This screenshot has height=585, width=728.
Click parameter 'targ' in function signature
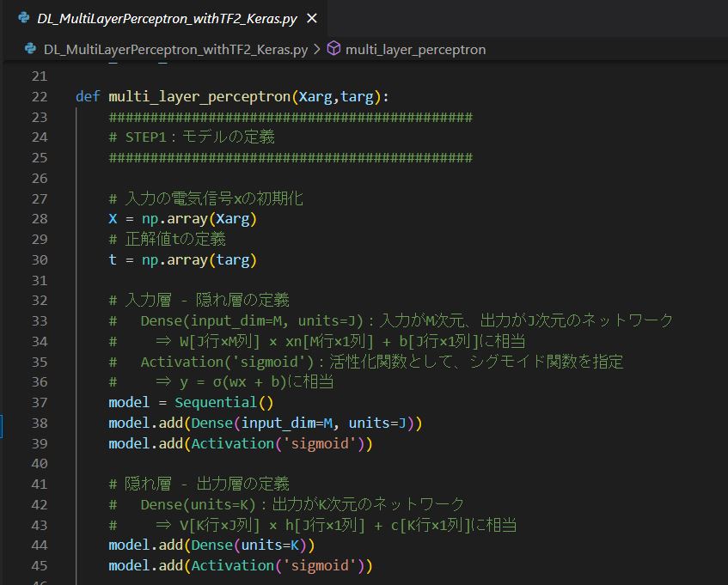[x=357, y=96]
